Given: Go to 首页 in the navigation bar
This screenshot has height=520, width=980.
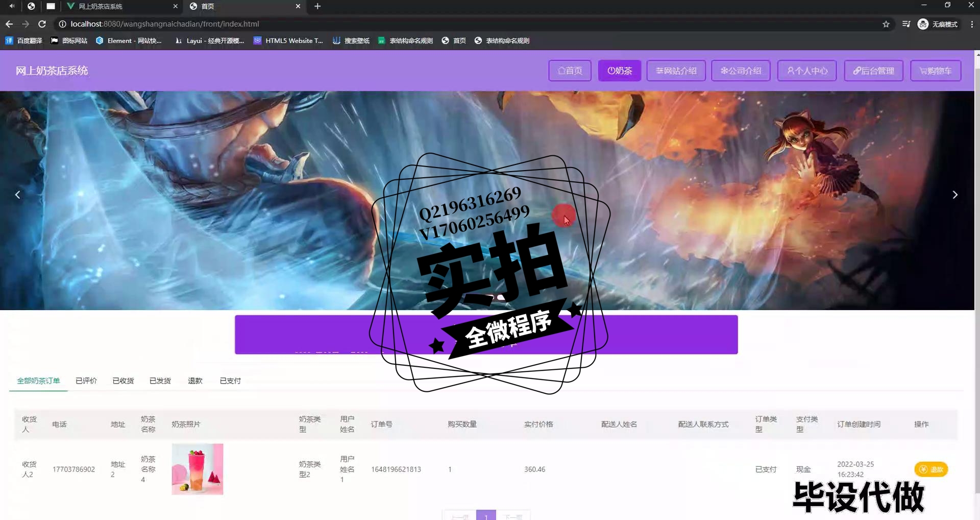Looking at the screenshot, I should click(570, 70).
